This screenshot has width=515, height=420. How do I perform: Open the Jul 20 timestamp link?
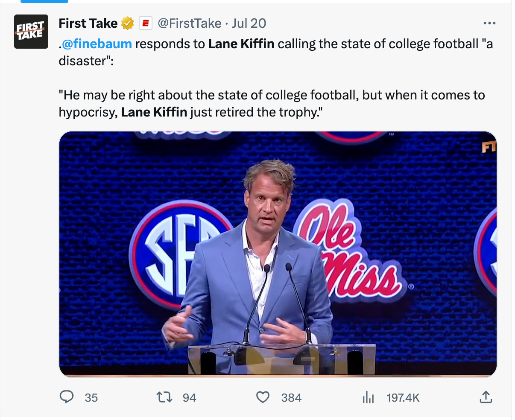pos(249,23)
